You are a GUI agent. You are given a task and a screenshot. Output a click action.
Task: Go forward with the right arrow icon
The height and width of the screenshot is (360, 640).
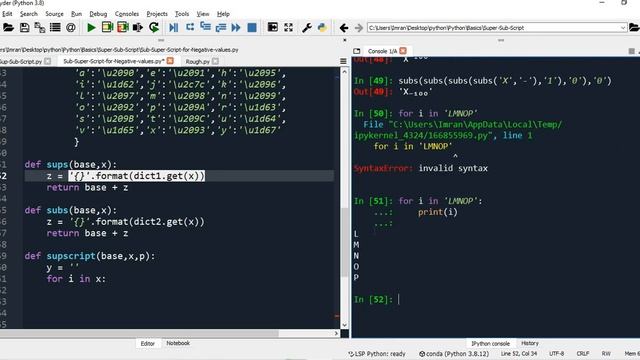pos(359,28)
